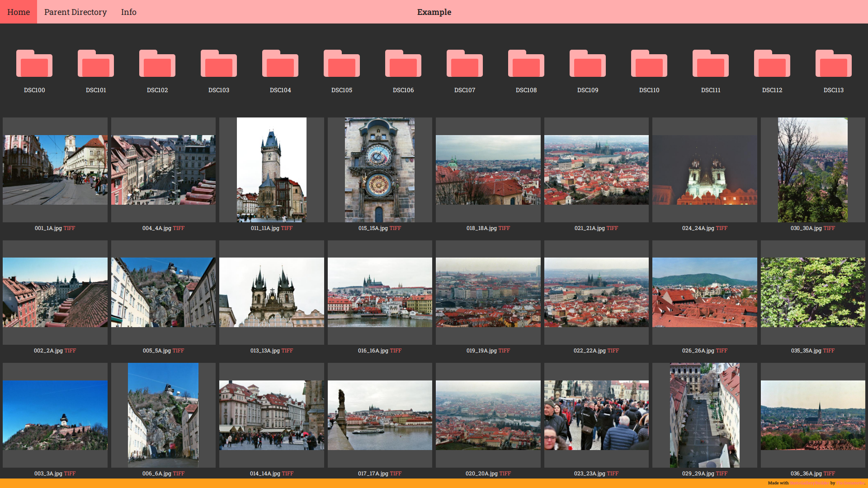The image size is (868, 488).
Task: Go to the Home menu item
Action: tap(19, 12)
